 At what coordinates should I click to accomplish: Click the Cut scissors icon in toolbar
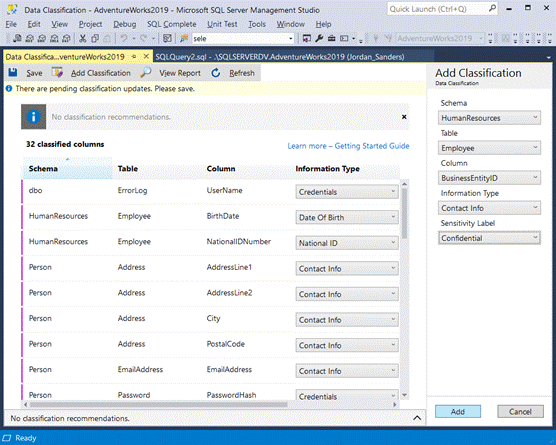tap(83, 38)
